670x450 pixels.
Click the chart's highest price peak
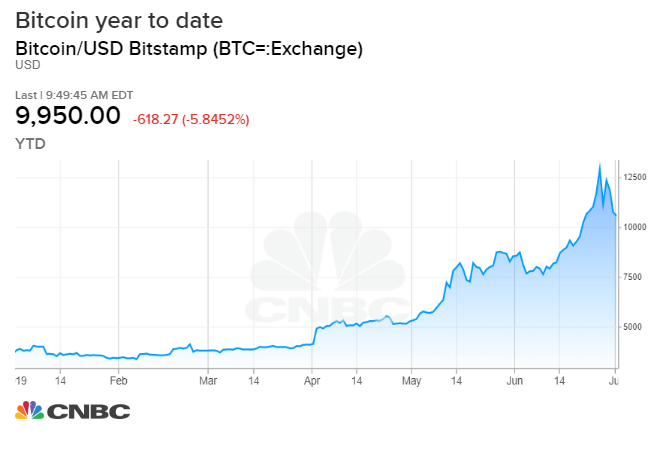point(600,165)
